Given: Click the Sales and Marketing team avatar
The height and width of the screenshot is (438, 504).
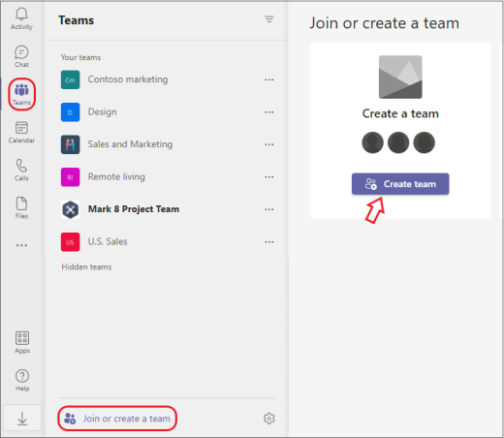Looking at the screenshot, I should pyautogui.click(x=70, y=144).
